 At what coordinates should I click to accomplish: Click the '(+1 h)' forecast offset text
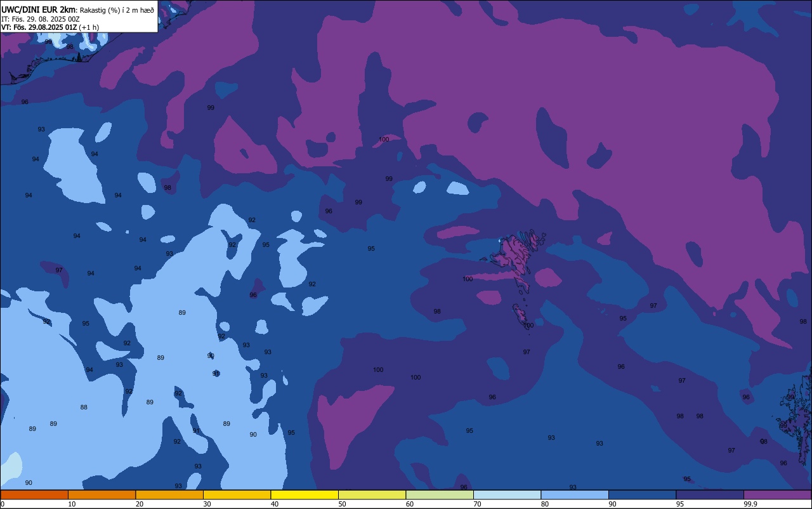point(89,27)
